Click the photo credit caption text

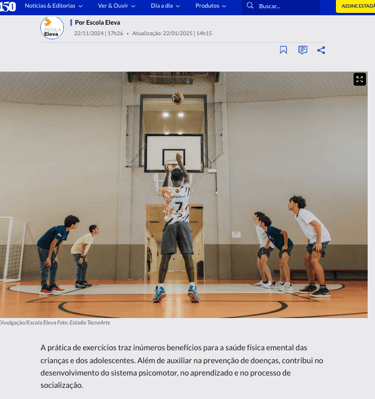pos(55,323)
